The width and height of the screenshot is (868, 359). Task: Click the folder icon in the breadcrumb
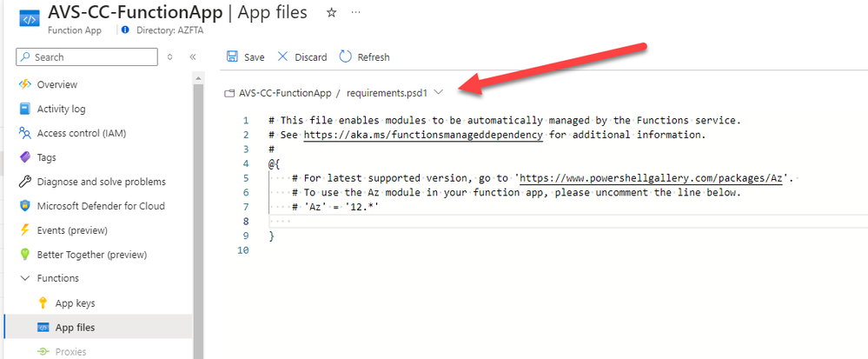click(229, 93)
